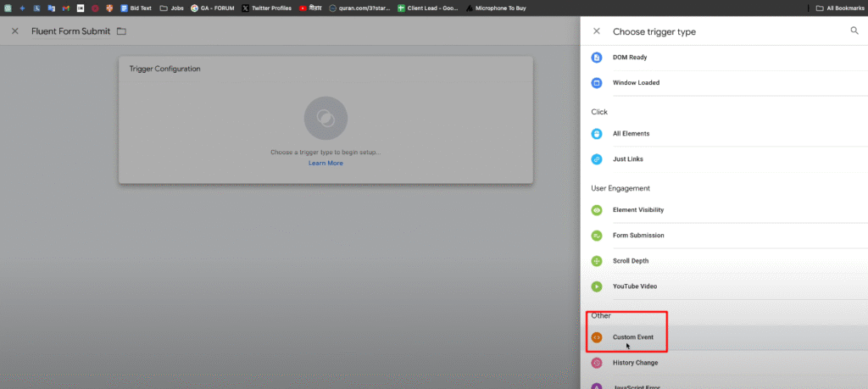This screenshot has height=389, width=868.
Task: Open the All Bookmarks folder
Action: [x=836, y=8]
